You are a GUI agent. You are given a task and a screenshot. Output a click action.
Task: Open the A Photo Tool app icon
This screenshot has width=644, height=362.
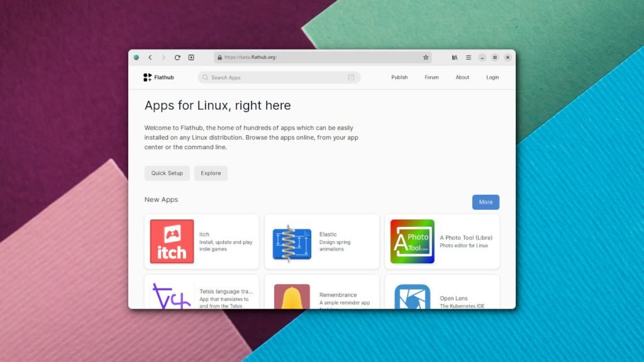coord(413,241)
